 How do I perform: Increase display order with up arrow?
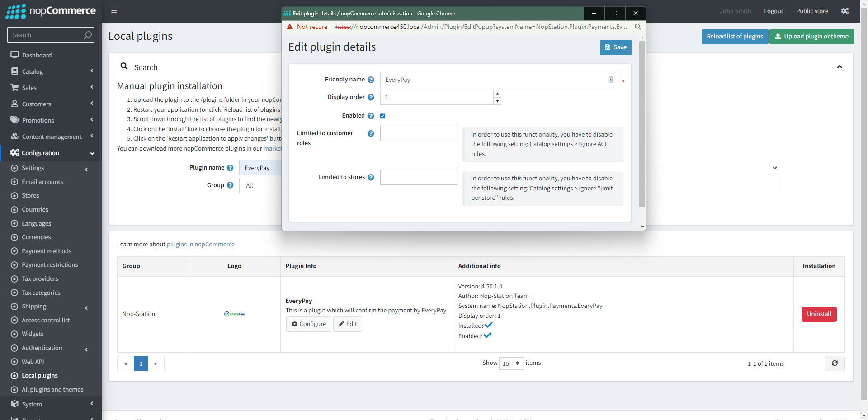[x=498, y=94]
